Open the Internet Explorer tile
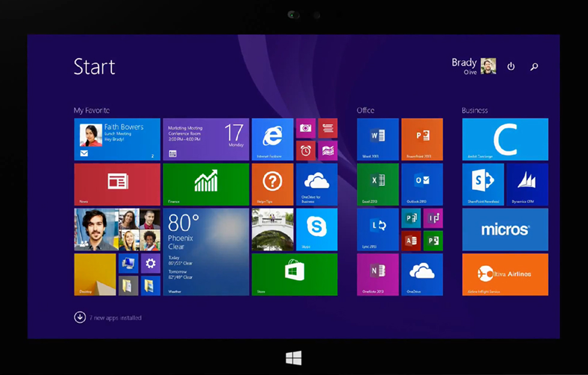 click(272, 139)
